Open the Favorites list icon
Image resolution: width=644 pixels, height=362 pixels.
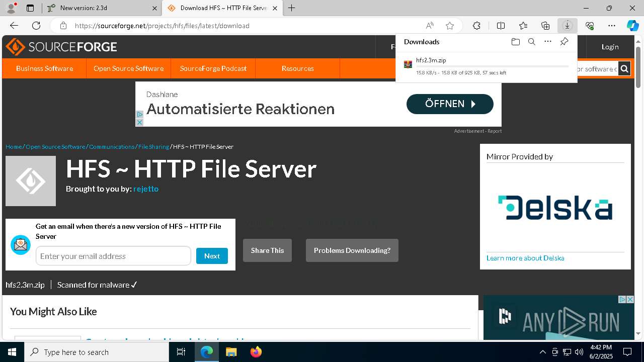click(523, 26)
